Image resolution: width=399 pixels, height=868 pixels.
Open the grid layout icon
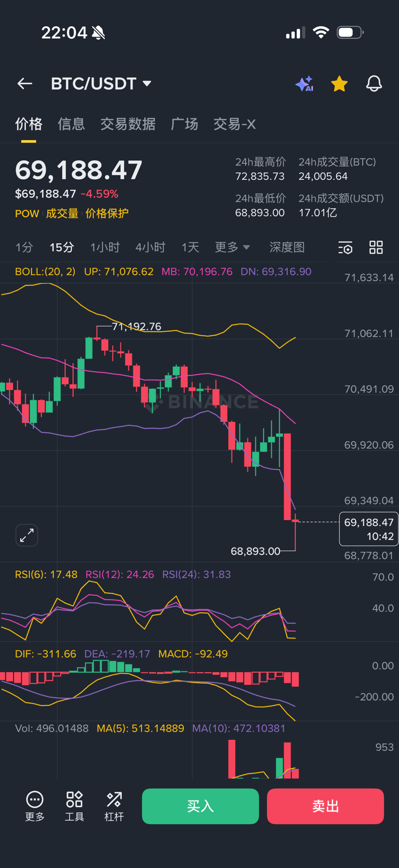coord(376,248)
